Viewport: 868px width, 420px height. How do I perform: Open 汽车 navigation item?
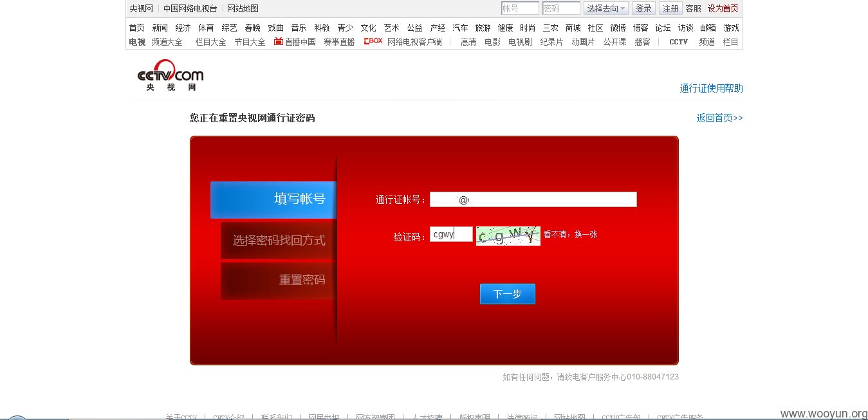[460, 28]
